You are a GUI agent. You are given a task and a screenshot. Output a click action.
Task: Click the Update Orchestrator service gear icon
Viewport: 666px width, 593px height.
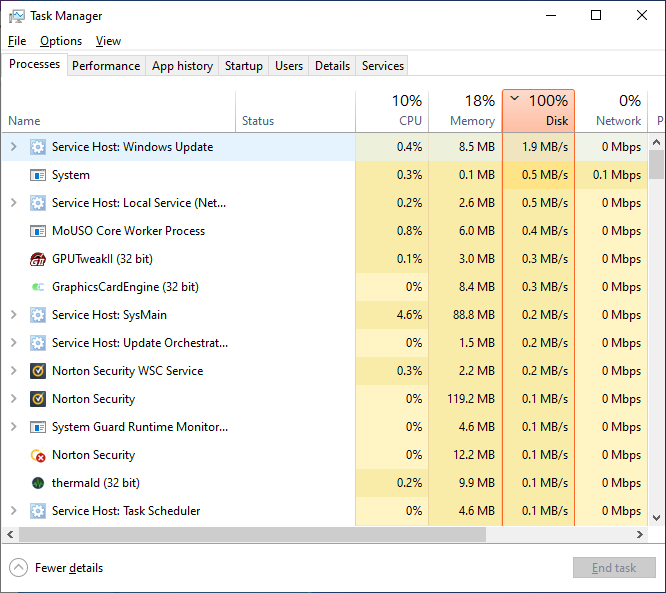(38, 343)
